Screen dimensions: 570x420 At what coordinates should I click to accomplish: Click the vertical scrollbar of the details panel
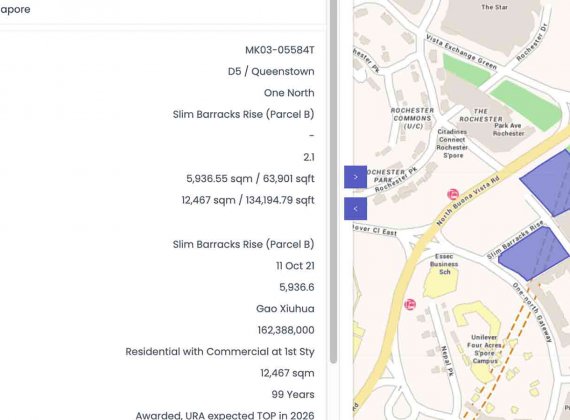(x=333, y=181)
